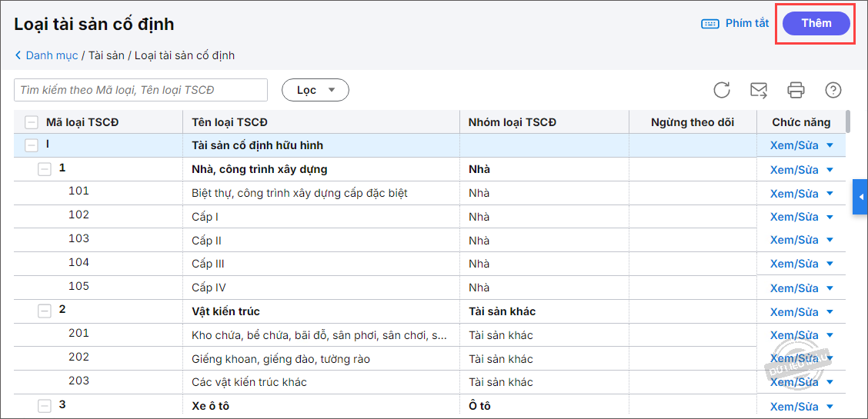This screenshot has width=868, height=419.
Task: Collapse group 1 Nhà, công trình xây dựng
Action: tap(45, 168)
